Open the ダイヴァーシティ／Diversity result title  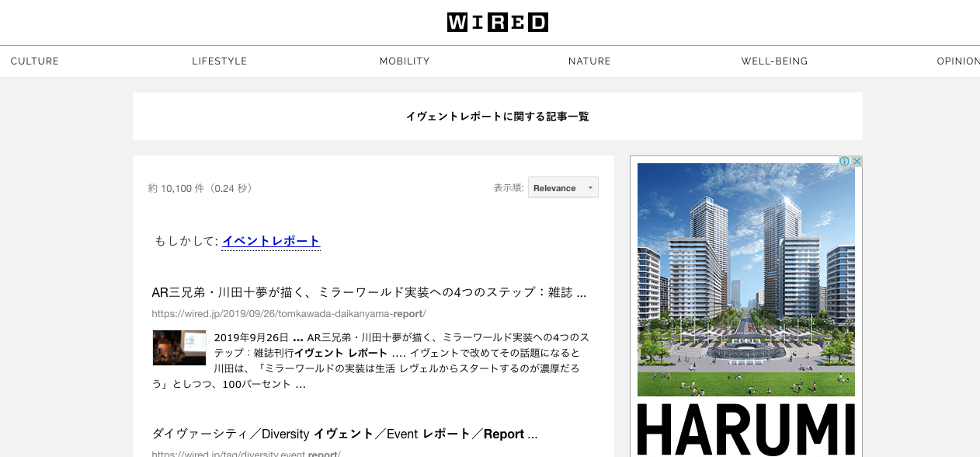(345, 434)
